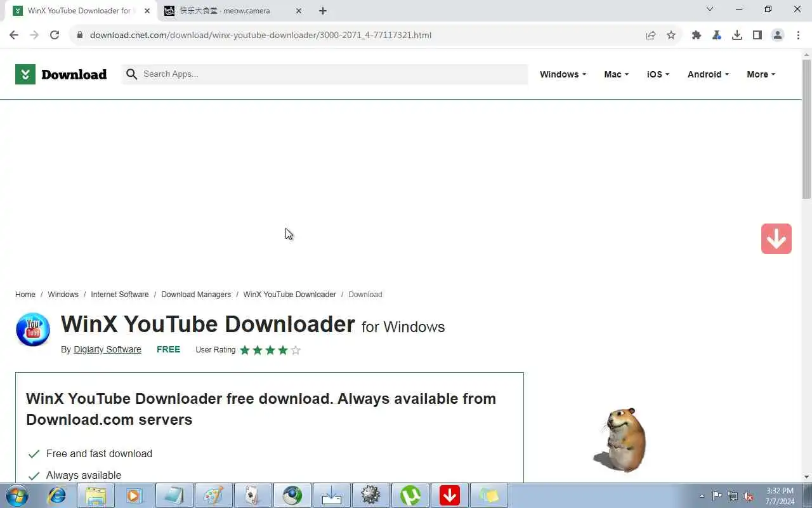Image resolution: width=812 pixels, height=508 pixels.
Task: Launch Internet Explorer from taskbar
Action: coord(56,495)
